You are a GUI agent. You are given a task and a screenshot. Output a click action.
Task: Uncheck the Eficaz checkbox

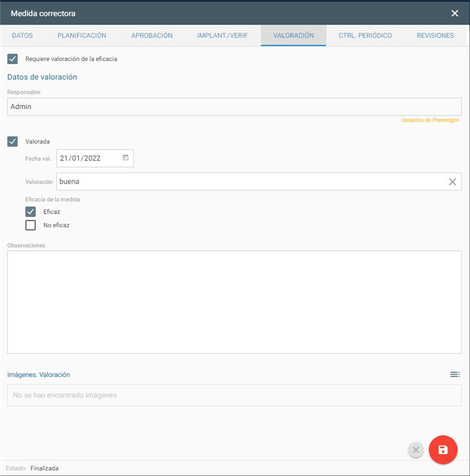[30, 212]
